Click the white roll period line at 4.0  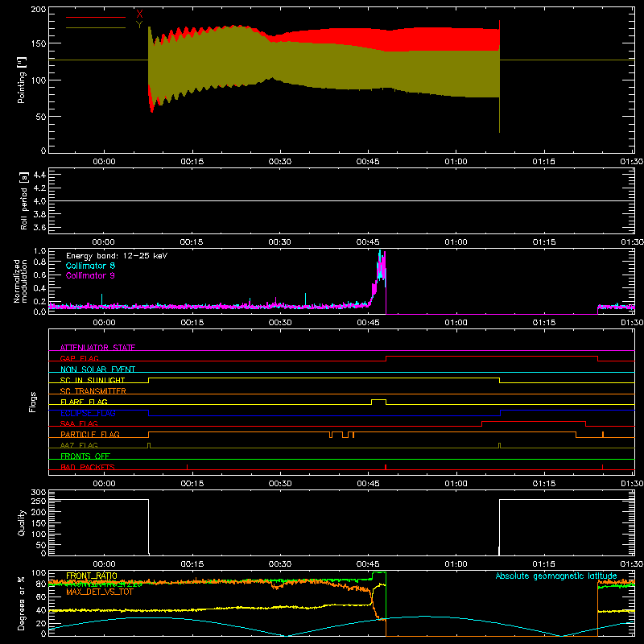[x=341, y=200]
